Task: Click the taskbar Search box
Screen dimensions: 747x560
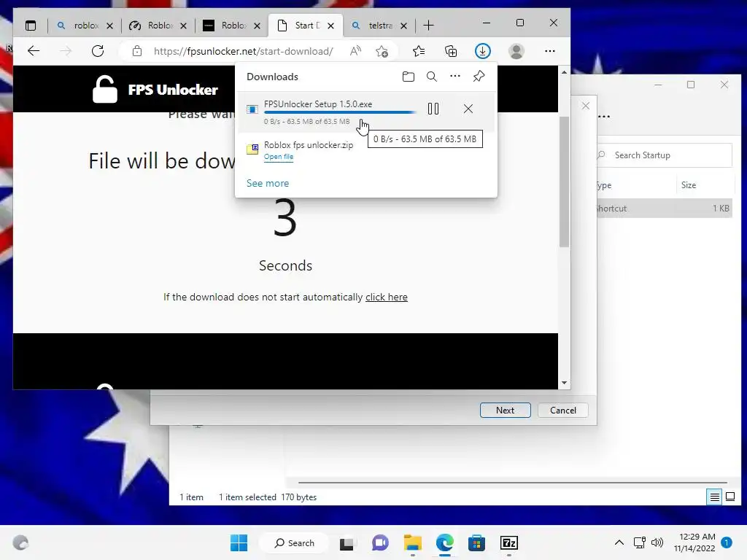Action: 294,542
